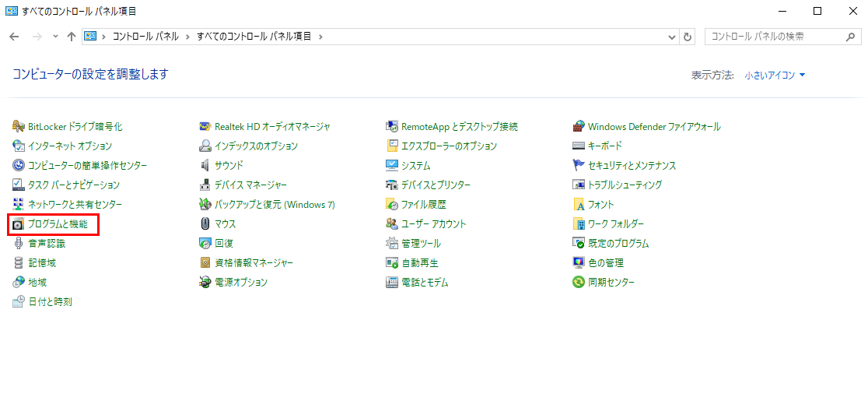Viewport: 868px width, 415px height.
Task: Click the コントロール パネル breadcrumb
Action: [145, 37]
